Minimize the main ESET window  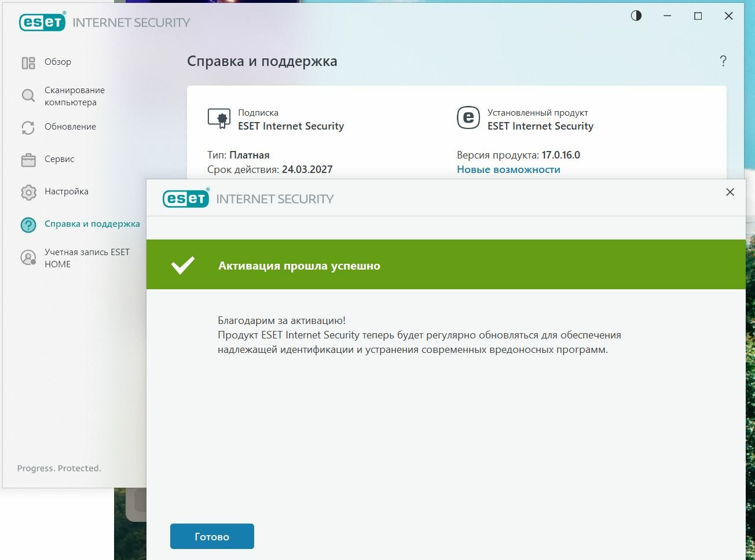pyautogui.click(x=668, y=16)
